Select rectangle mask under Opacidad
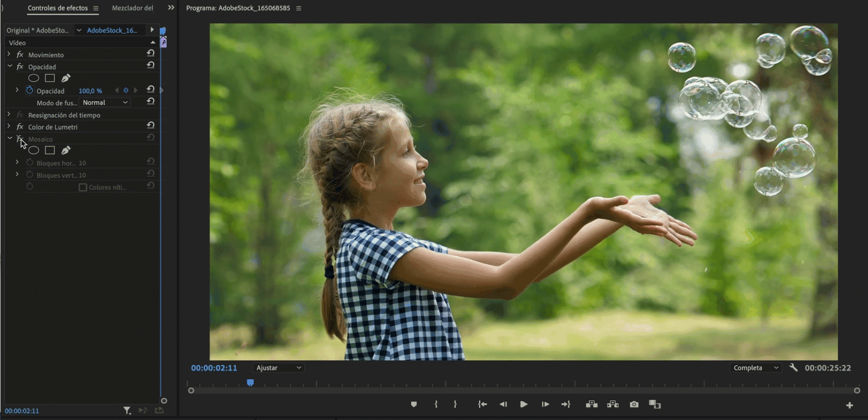Viewport: 868px width, 420px height. tap(50, 79)
